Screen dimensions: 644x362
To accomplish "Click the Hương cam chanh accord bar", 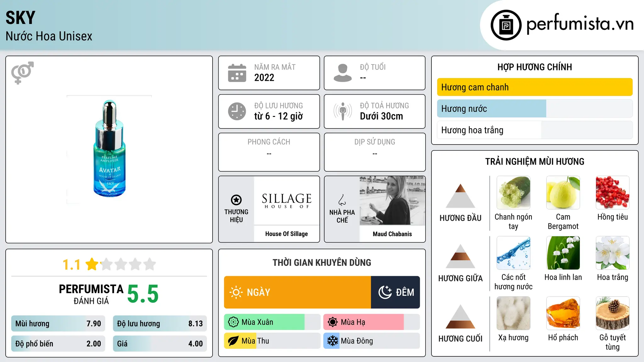I will 535,87.
